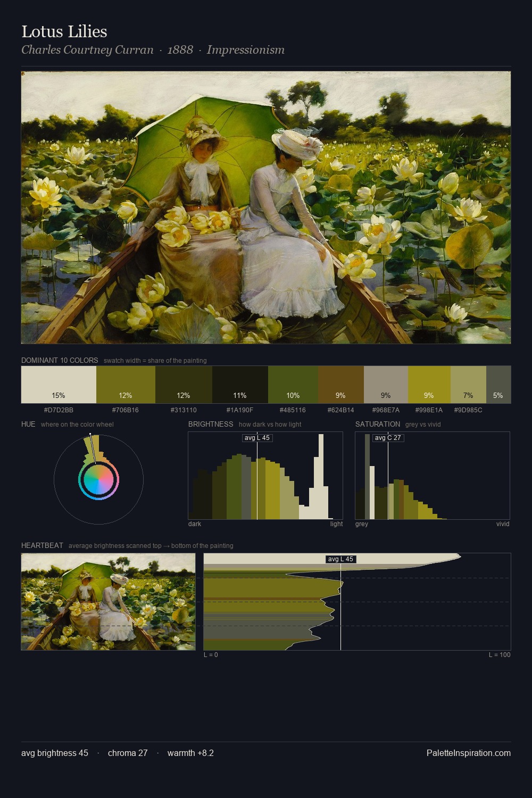Viewport: 532px width, 798px height.
Task: Click the BRIGHTNESS section label
Action: (211, 424)
